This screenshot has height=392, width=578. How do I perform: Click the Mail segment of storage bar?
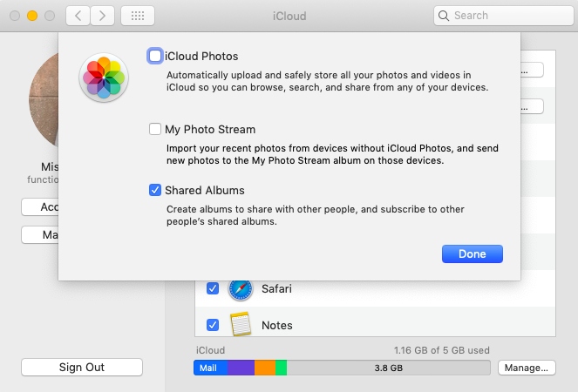click(x=210, y=368)
